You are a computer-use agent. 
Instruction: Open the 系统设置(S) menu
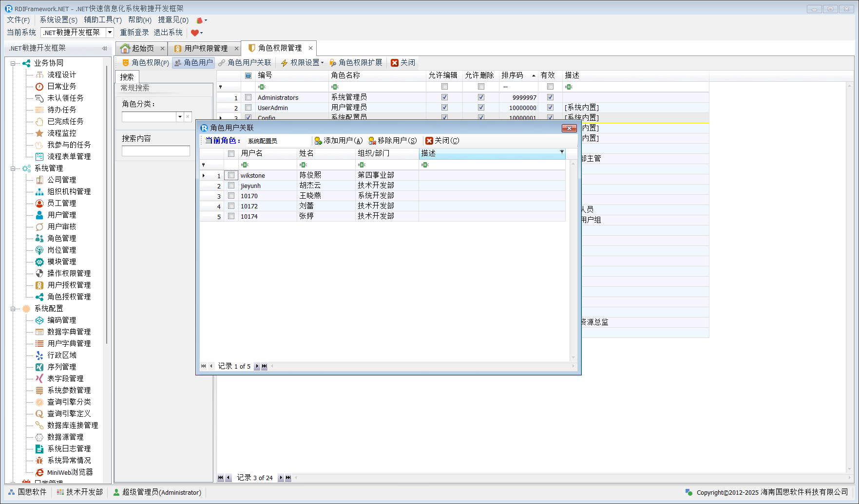click(58, 20)
